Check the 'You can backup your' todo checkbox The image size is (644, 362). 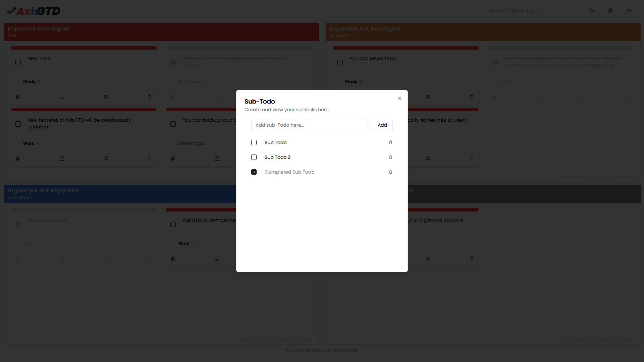click(173, 124)
